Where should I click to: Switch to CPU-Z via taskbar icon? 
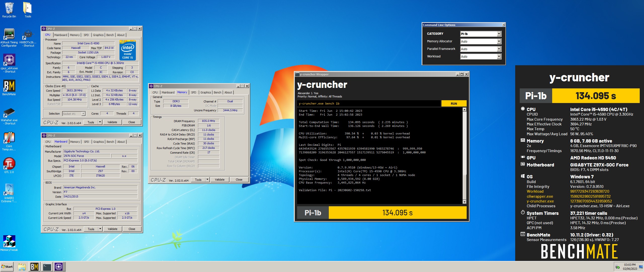[x=59, y=267]
